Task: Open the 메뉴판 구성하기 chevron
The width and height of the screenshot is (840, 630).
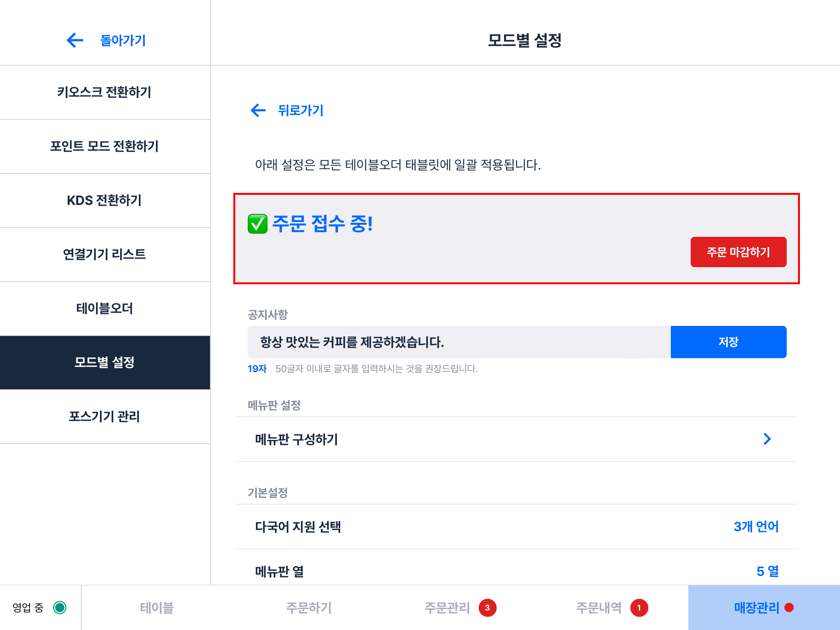Action: click(767, 439)
